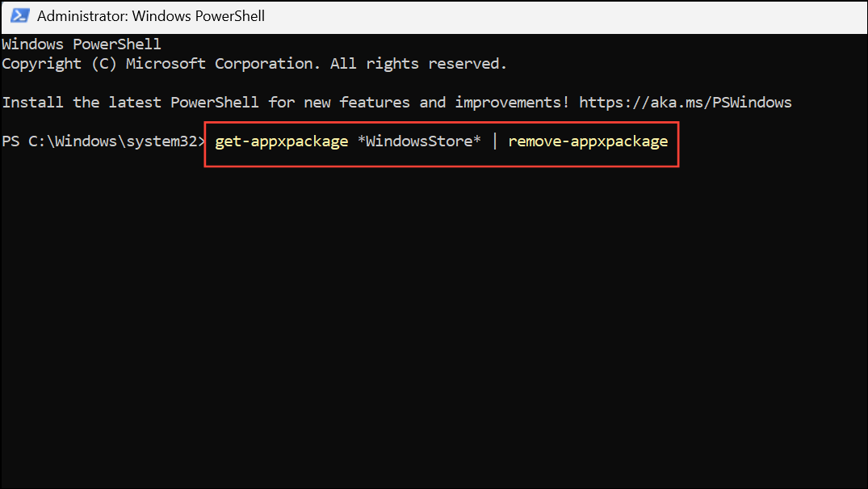
Task: Click the PS C:\Windows\system32> prompt
Action: pyautogui.click(x=103, y=141)
